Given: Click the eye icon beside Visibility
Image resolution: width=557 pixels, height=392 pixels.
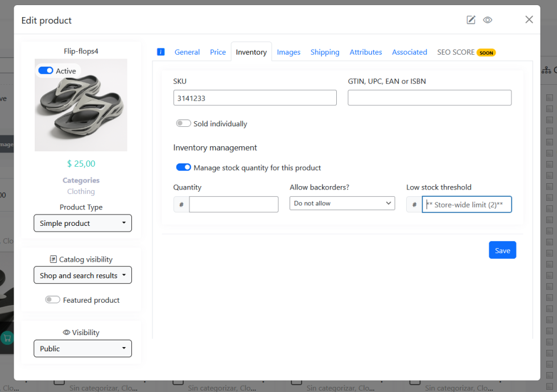Looking at the screenshot, I should coord(67,332).
